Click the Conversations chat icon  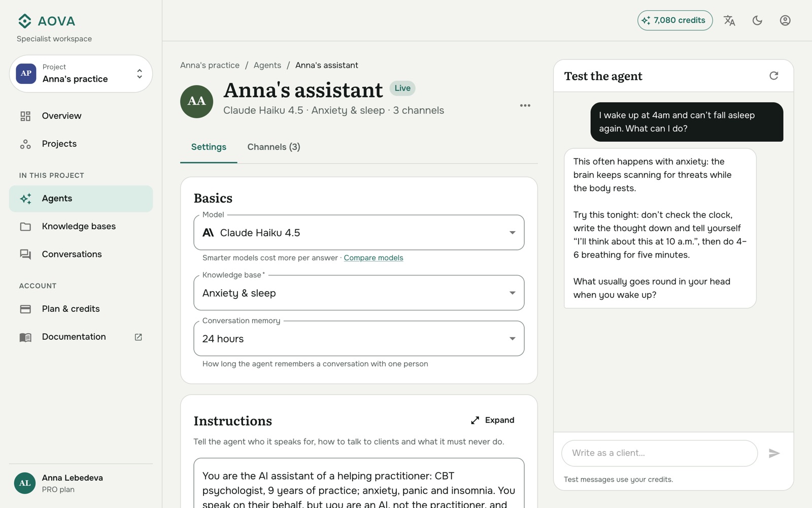(x=25, y=255)
